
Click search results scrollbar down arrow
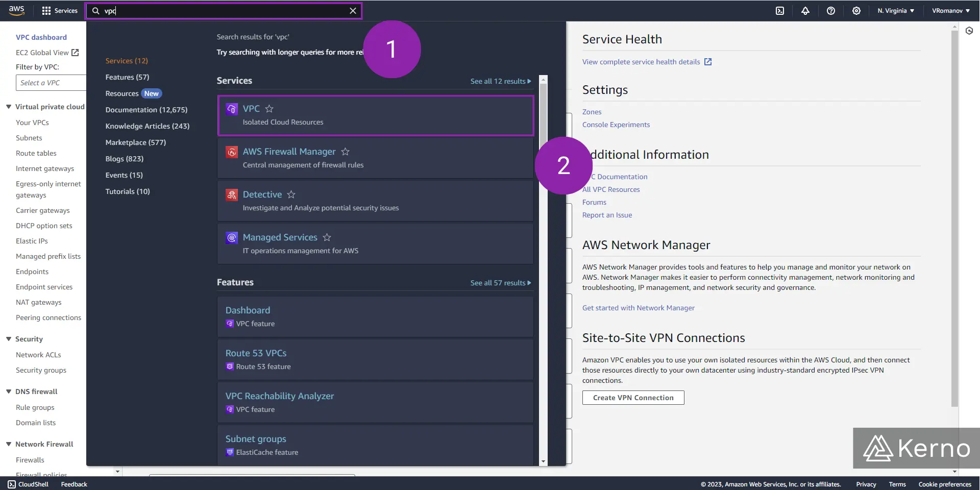tap(543, 461)
